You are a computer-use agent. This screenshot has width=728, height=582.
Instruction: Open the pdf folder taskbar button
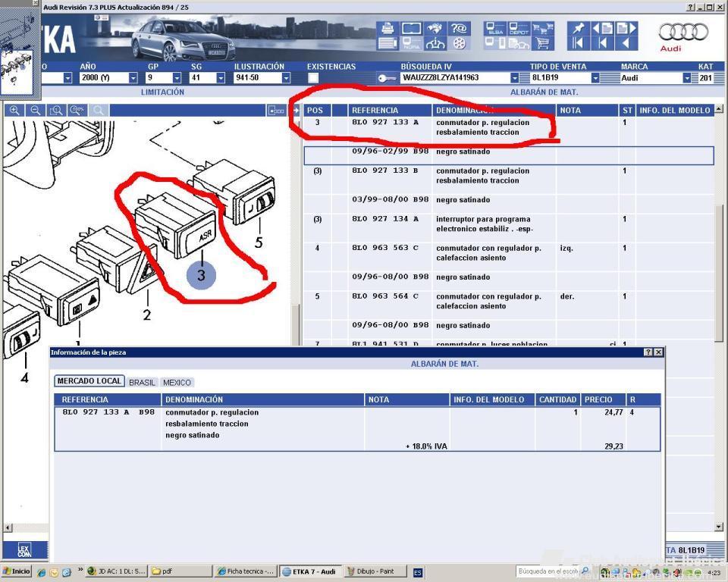coord(181,571)
